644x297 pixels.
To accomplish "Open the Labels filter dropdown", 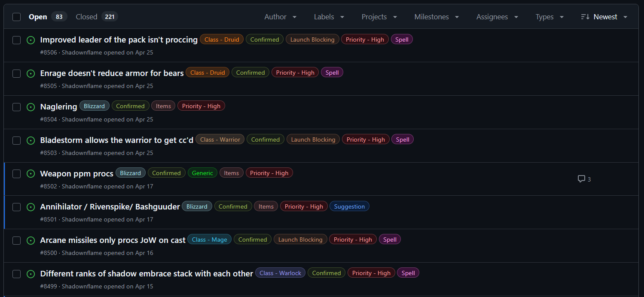I will click(x=329, y=17).
